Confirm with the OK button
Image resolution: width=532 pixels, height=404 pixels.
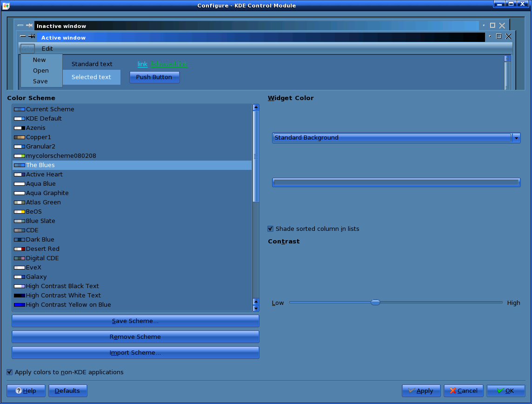[x=505, y=391]
